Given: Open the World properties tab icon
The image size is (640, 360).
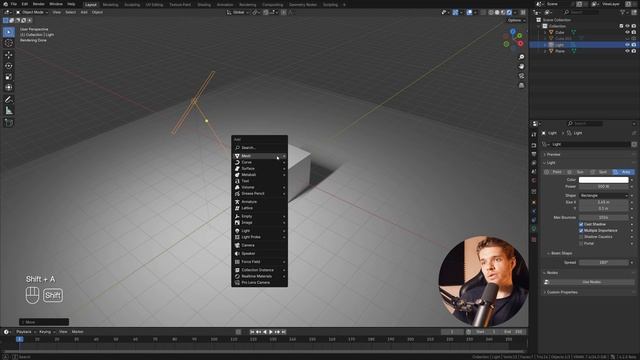Looking at the screenshot, I should (534, 180).
